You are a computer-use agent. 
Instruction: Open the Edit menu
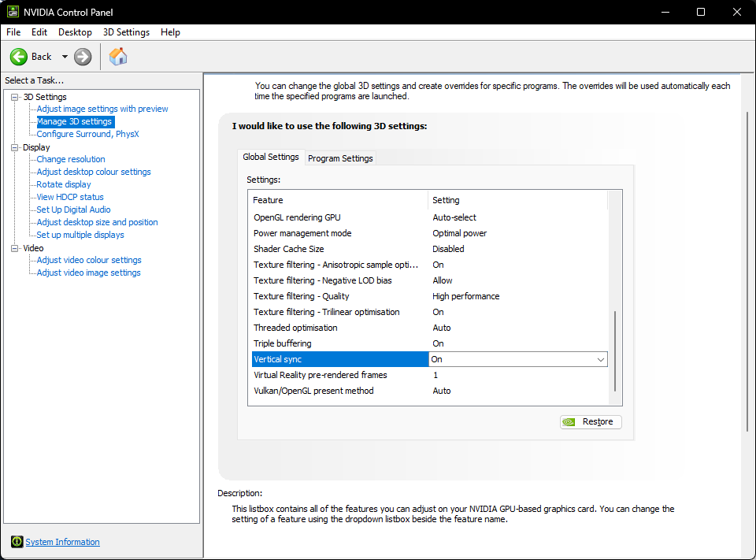pos(39,32)
